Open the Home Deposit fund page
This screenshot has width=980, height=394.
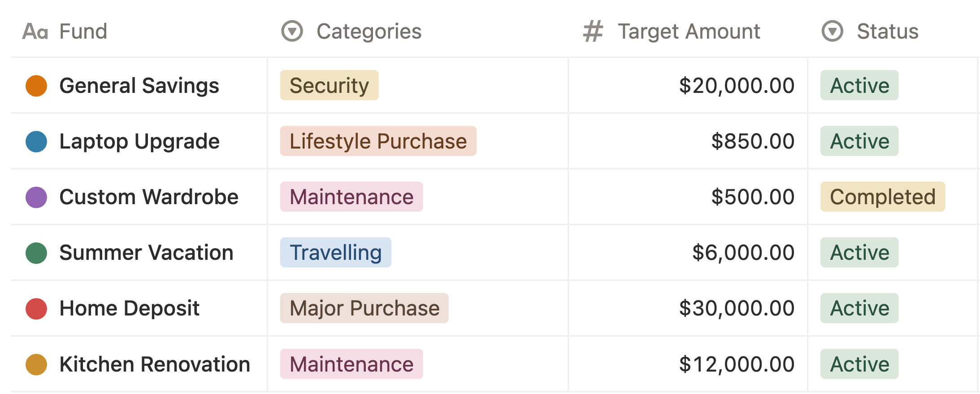point(129,308)
